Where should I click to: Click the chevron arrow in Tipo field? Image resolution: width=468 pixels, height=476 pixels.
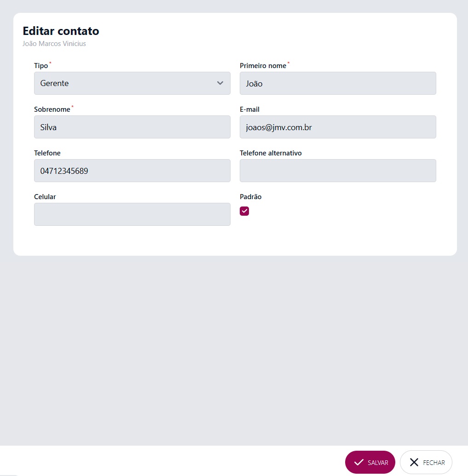point(220,83)
